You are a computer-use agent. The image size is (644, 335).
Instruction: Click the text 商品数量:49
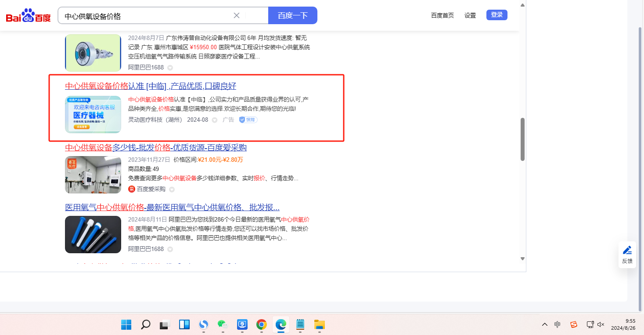coord(144,169)
